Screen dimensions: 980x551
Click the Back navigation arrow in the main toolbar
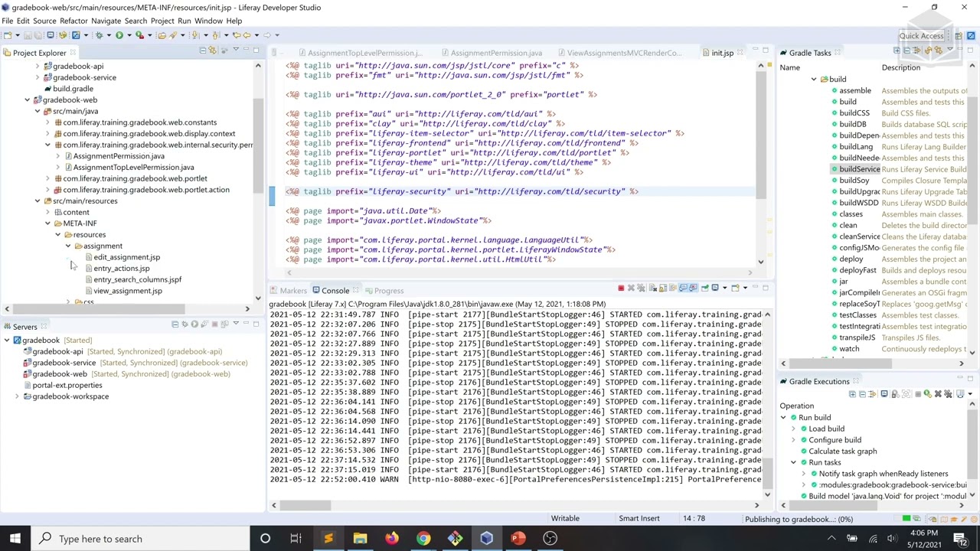pyautogui.click(x=247, y=35)
